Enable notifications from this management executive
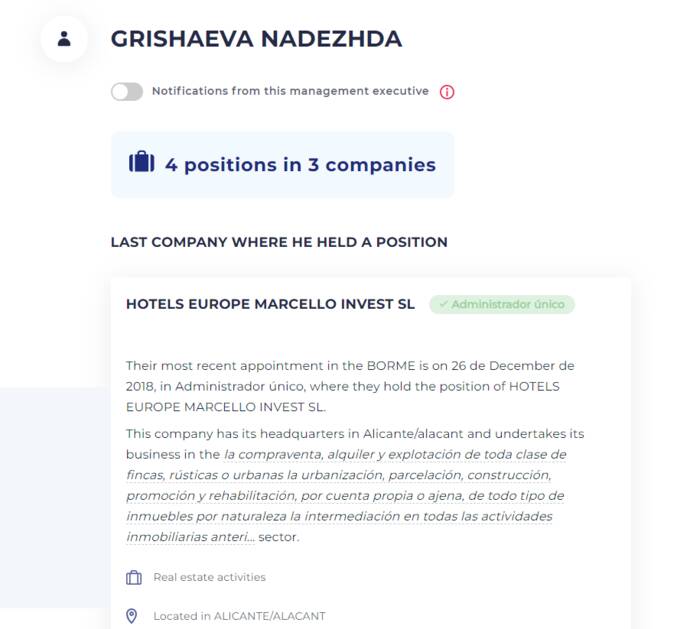This screenshot has height=629, width=680. point(127,92)
